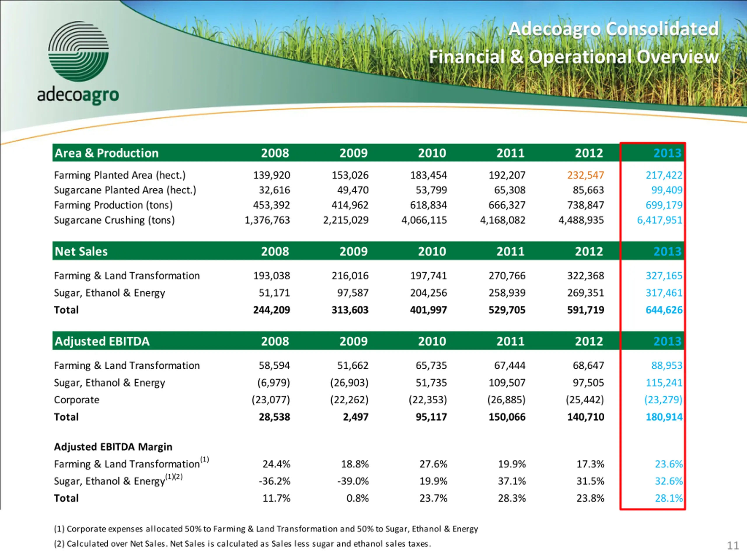The image size is (747, 560).
Task: Click the 2013 value 699,179
Action: coord(664,205)
